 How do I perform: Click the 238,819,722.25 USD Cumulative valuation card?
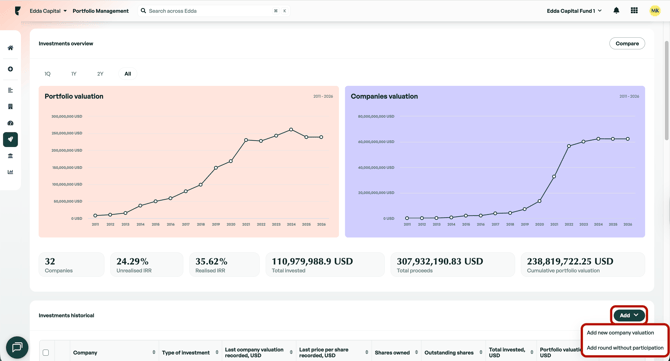583,264
